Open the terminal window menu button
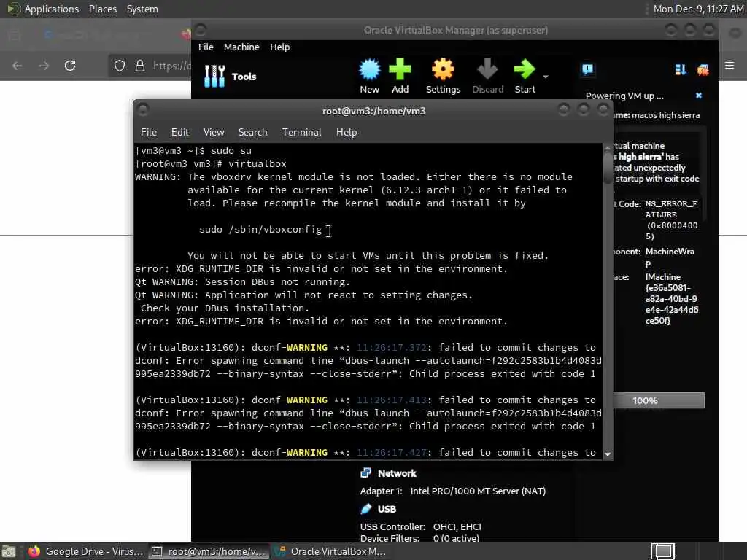This screenshot has height=560, width=747. tap(142, 109)
